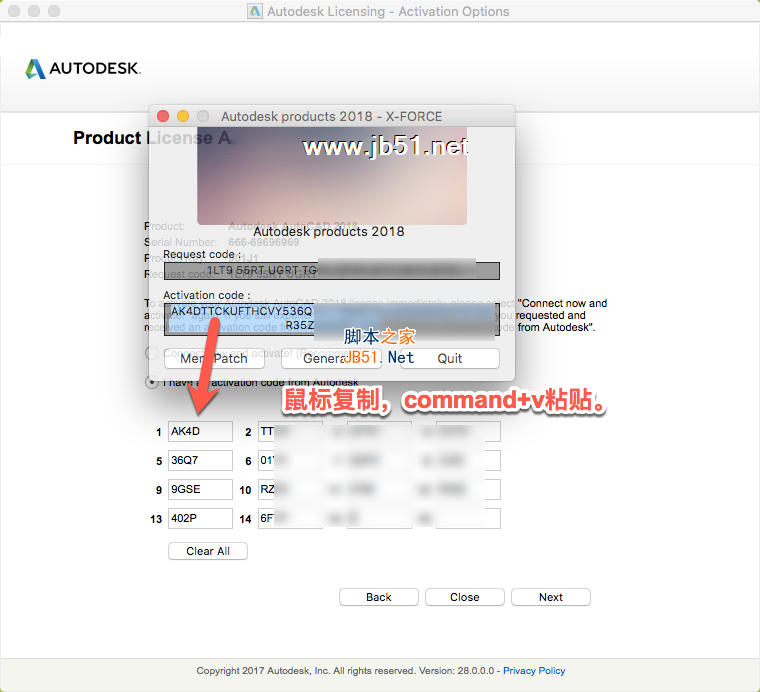
Task: Click the Generate button in X-FORCE
Action: coord(331,359)
